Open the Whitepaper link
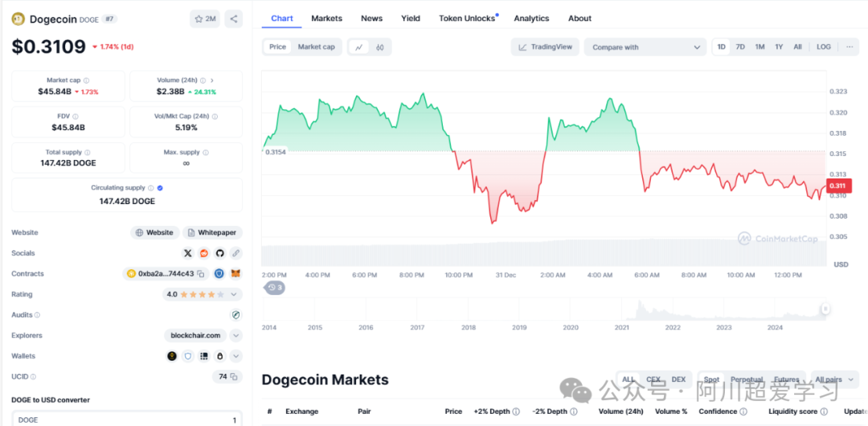 point(212,233)
